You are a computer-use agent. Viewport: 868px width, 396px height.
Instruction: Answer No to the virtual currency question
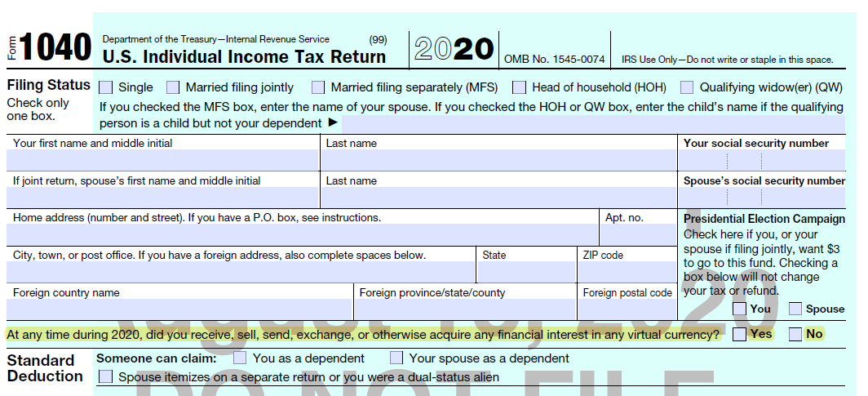[795, 335]
